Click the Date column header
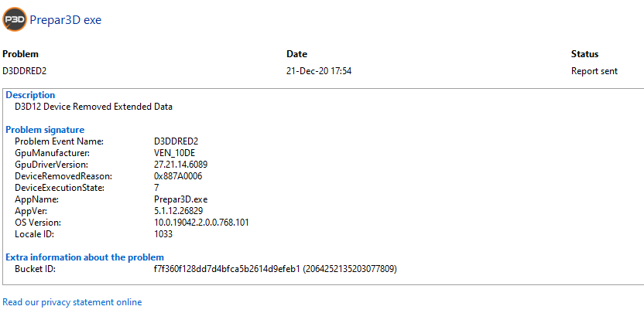The height and width of the screenshot is (313, 644). click(296, 54)
